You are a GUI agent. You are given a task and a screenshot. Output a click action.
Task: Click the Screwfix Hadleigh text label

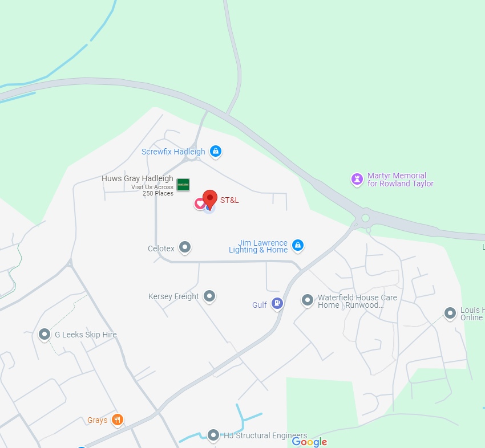point(173,152)
